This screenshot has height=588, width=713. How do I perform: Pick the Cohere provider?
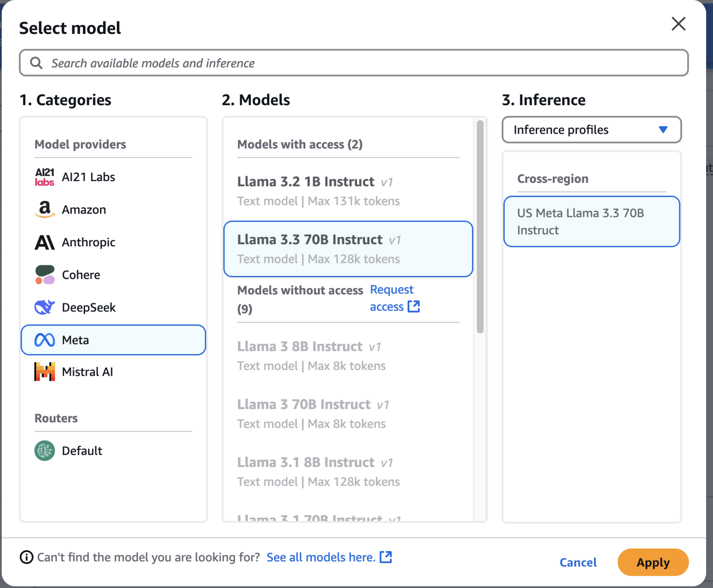[113, 275]
